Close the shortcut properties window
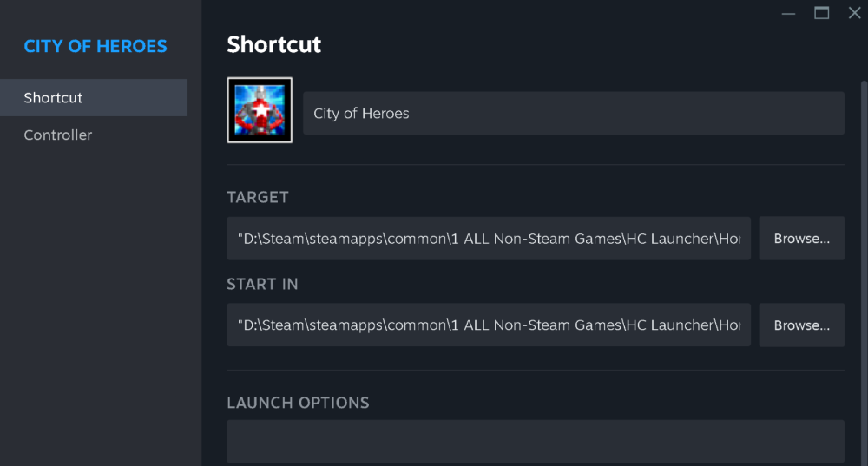 854,13
